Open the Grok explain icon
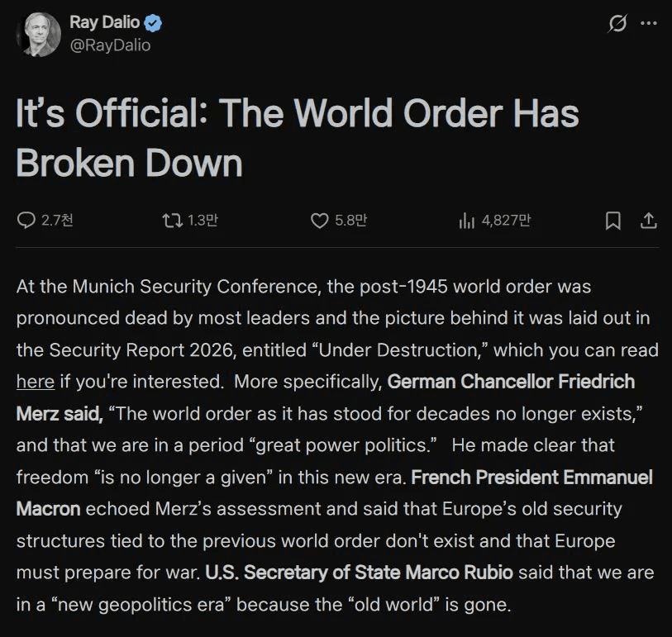 (x=617, y=24)
